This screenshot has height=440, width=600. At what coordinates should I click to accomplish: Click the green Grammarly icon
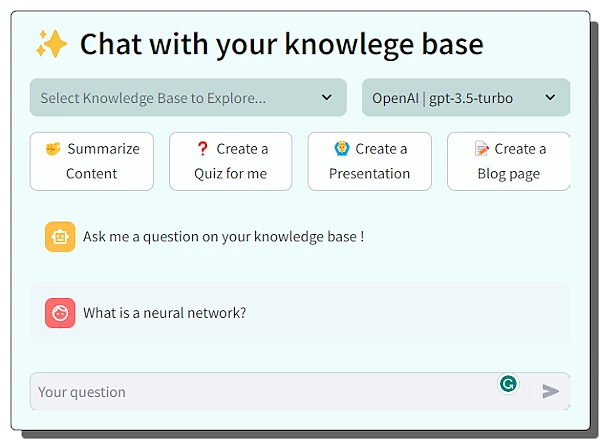click(509, 383)
